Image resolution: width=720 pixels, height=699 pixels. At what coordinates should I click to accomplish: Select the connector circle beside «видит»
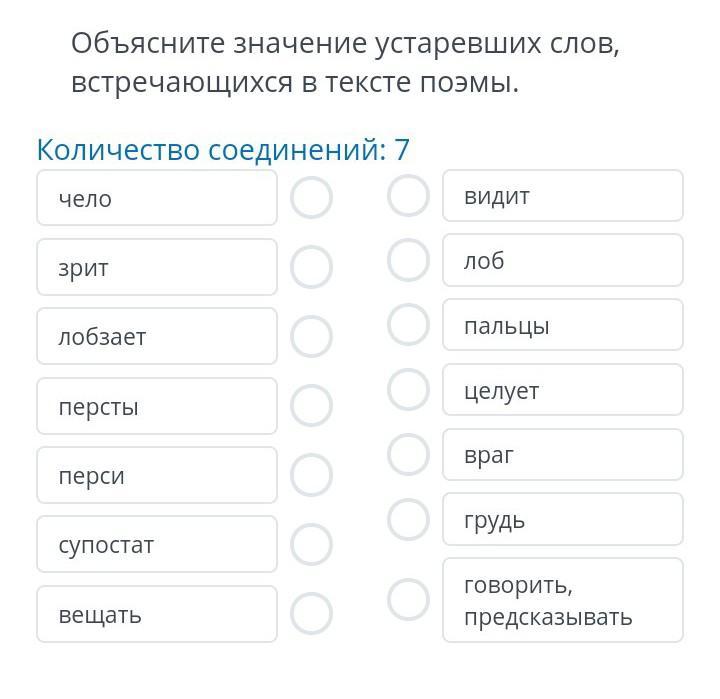click(x=408, y=196)
